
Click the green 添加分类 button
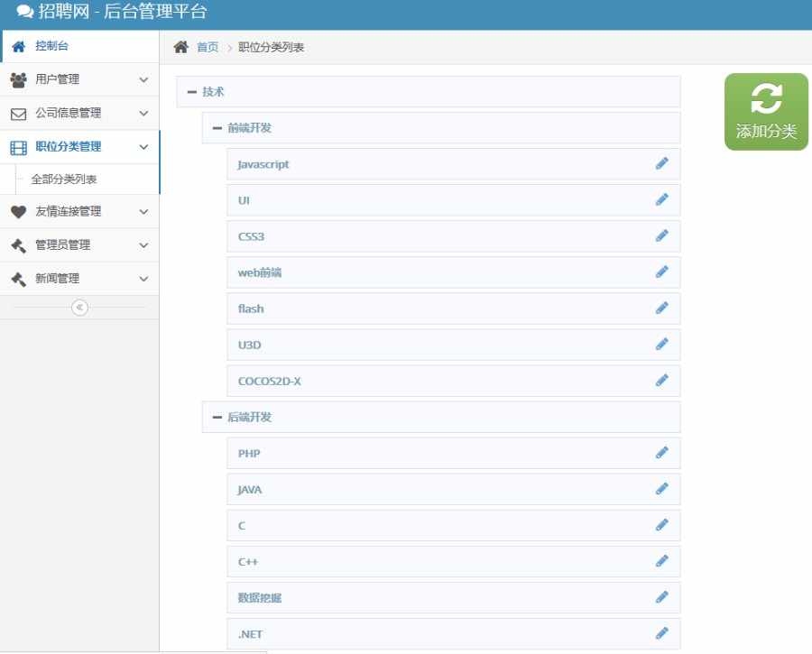[766, 112]
